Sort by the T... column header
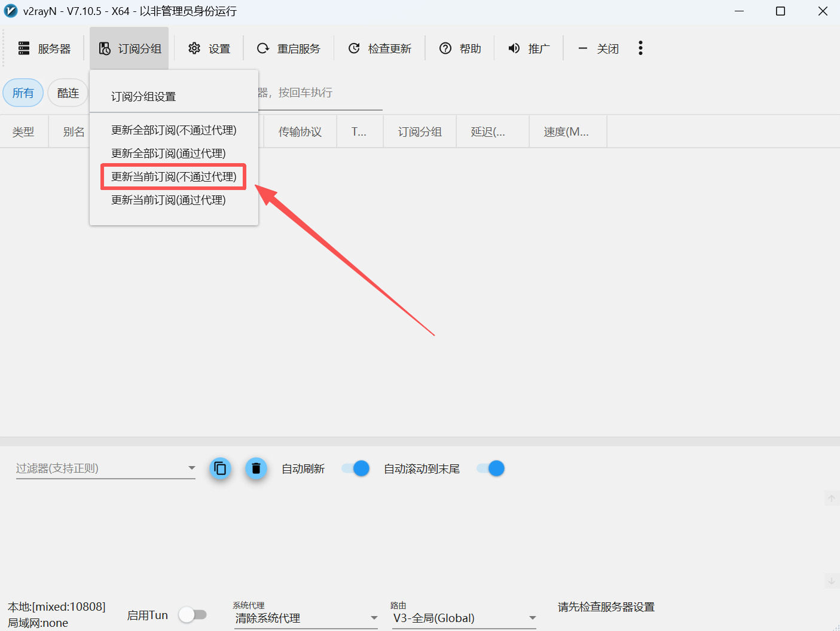The image size is (840, 631). [x=359, y=131]
